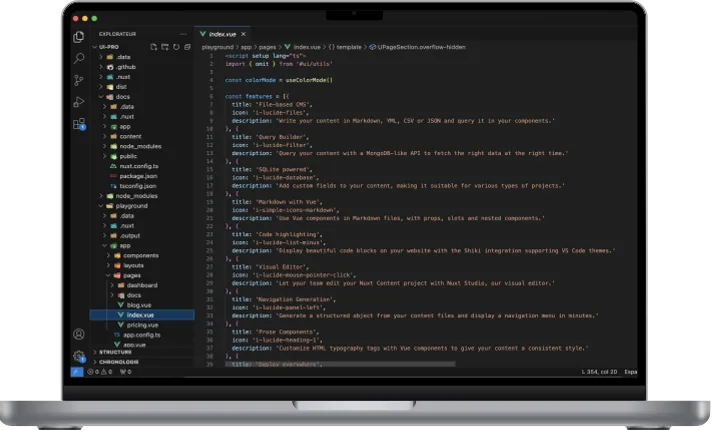Screen dimensions: 712x430
Task: Click the Vue icon beside blog.vue
Action: point(121,305)
